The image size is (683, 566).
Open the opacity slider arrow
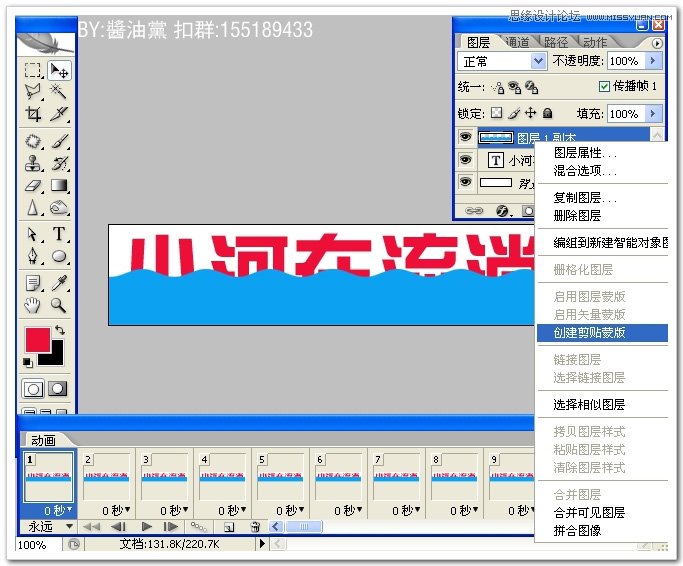point(653,61)
